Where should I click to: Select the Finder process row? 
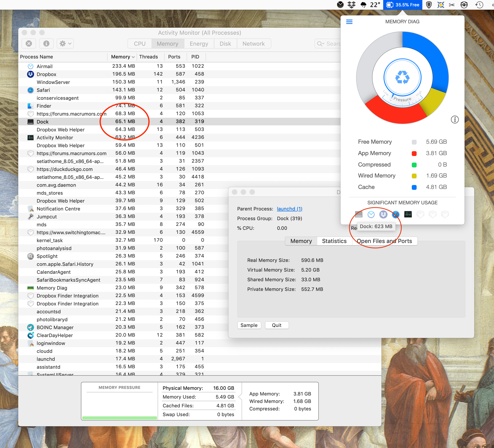tap(179, 106)
